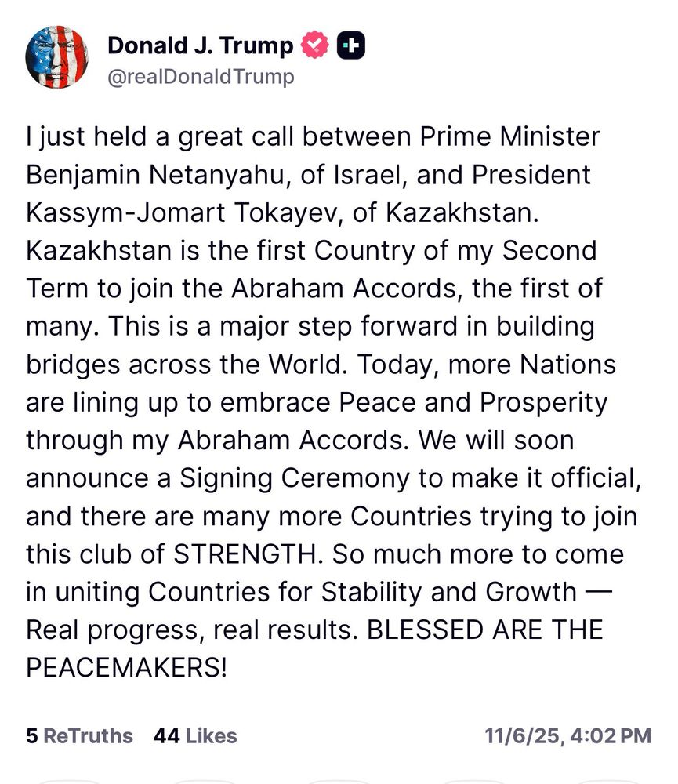Tap the middle partially visible action button at the bottom
Image resolution: width=678 pixels, height=784 pixels.
coord(339,782)
